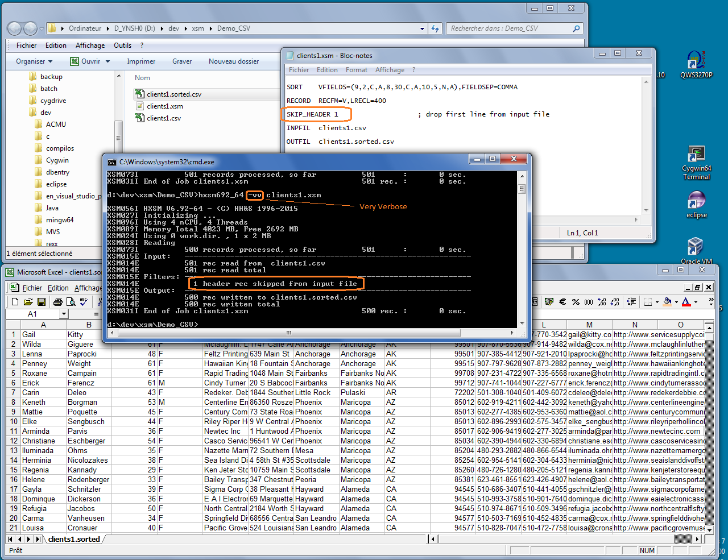
Task: Select the clients1.sorted sheet tab
Action: [74, 539]
